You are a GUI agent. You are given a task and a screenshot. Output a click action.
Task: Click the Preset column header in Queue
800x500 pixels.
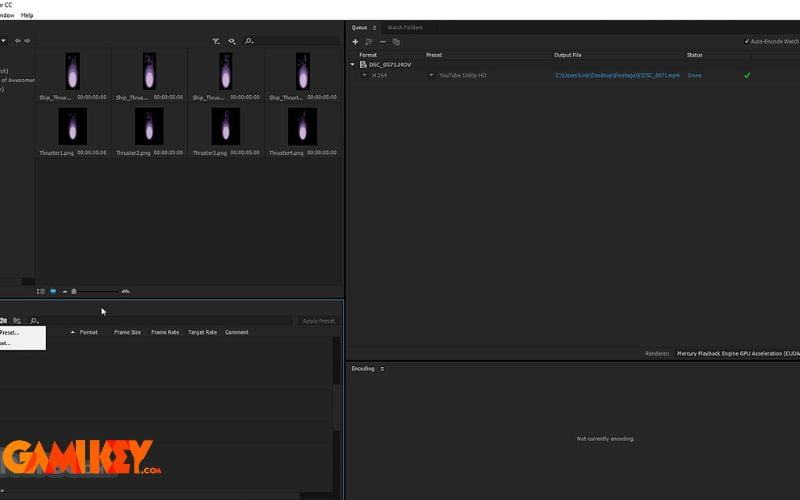434,55
